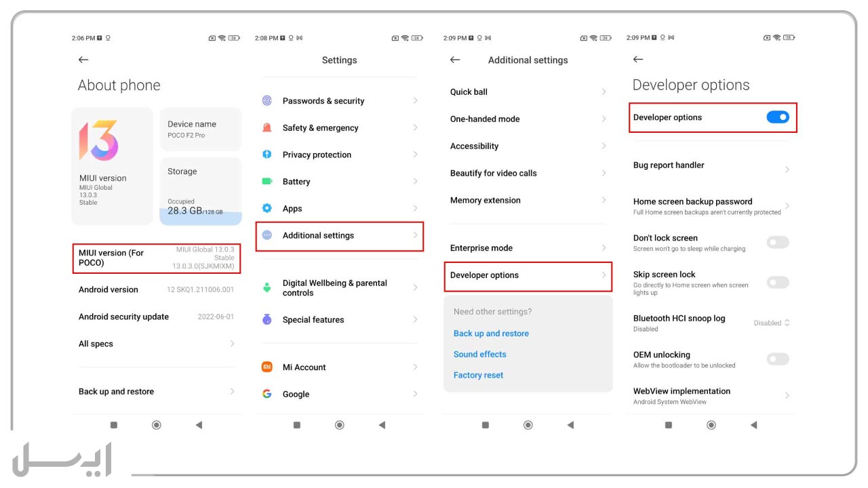Open the Battery settings entry
The image size is (868, 488).
point(340,182)
